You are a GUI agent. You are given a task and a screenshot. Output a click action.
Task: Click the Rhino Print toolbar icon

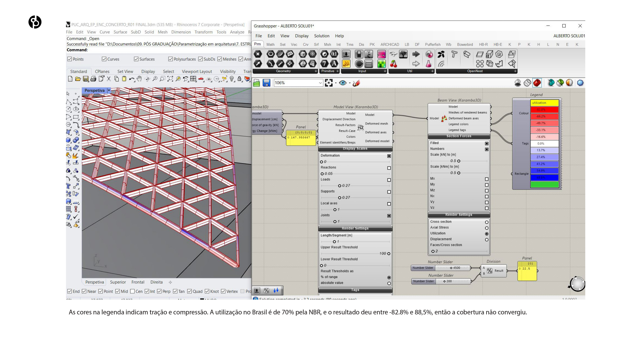[93, 79]
